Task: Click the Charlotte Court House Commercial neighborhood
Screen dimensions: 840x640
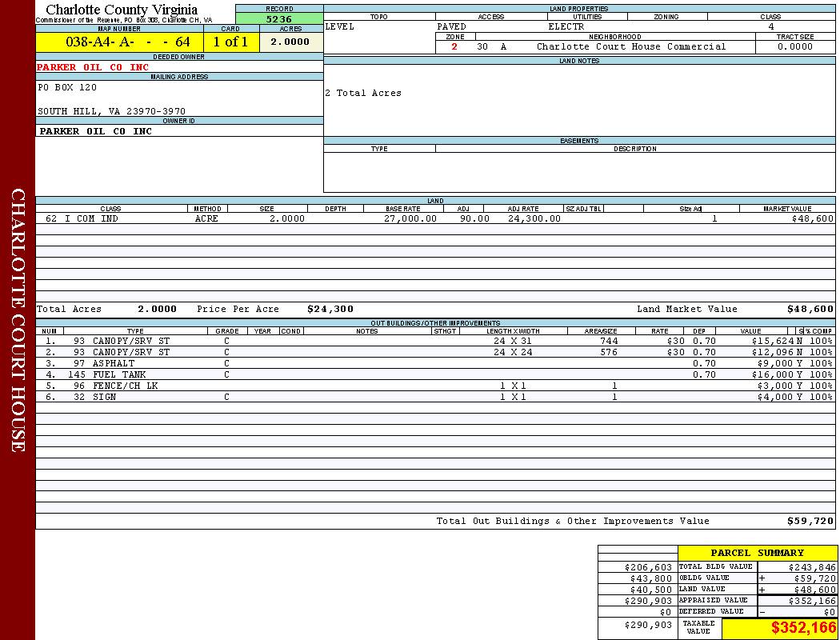Action: [x=631, y=46]
